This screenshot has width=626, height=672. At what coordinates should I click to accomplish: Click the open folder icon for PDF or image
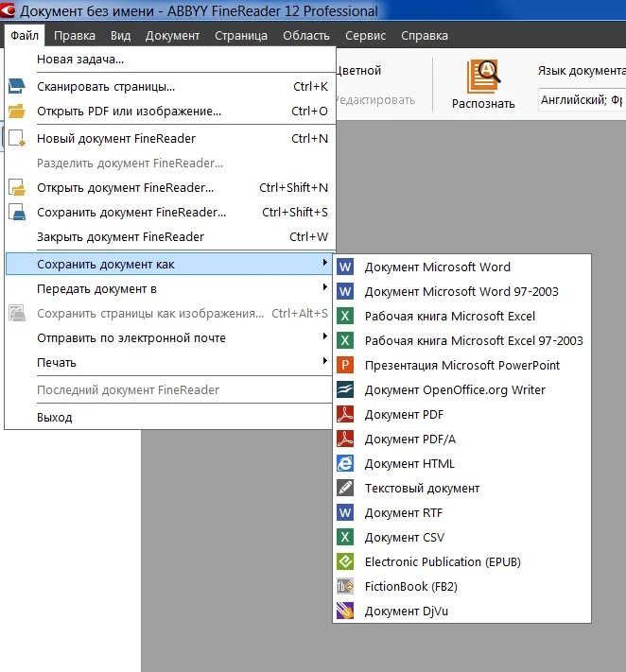pyautogui.click(x=17, y=111)
